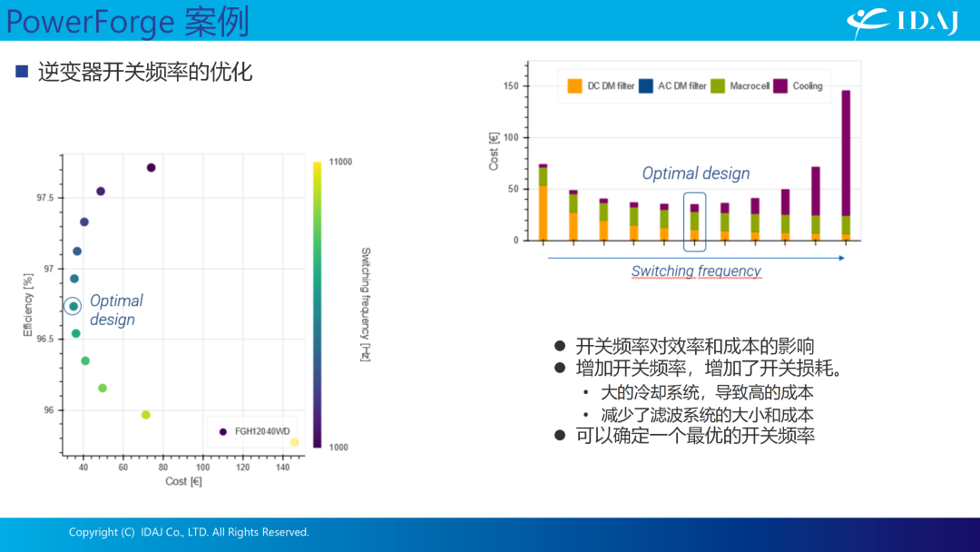Image resolution: width=980 pixels, height=552 pixels.
Task: Click the Efficiency [%] axis label
Action: [x=27, y=304]
